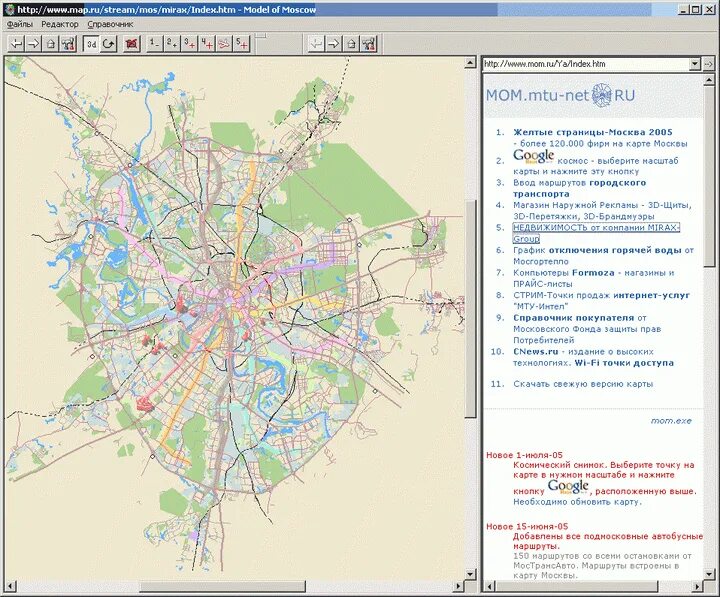720x597 pixels.
Task: Click the Google космос logo button
Action: point(534,157)
